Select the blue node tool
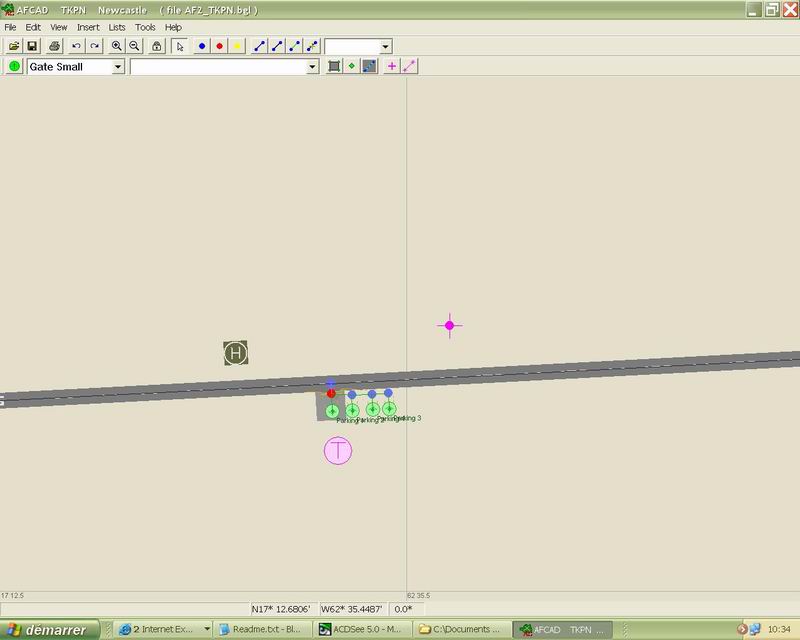This screenshot has width=800, height=640. tap(202, 46)
